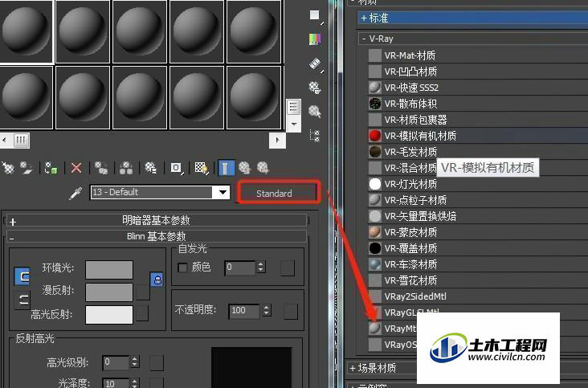Image resolution: width=588 pixels, height=388 pixels.
Task: Click the self-illumination spinner arrows
Action: click(261, 268)
